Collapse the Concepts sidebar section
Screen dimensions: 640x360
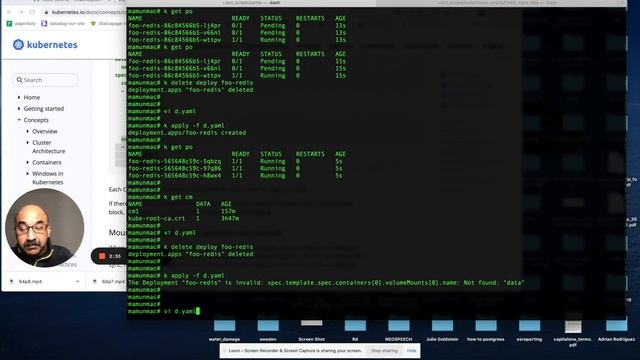point(19,120)
